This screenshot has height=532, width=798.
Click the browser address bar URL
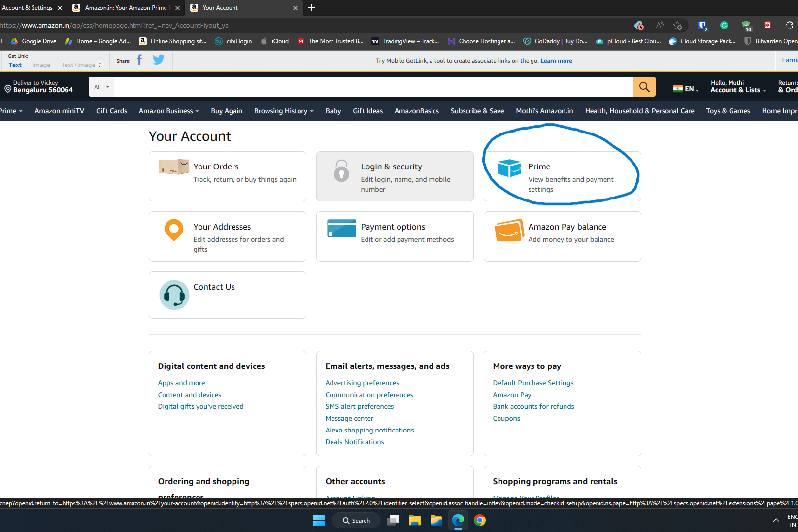[x=114, y=25]
